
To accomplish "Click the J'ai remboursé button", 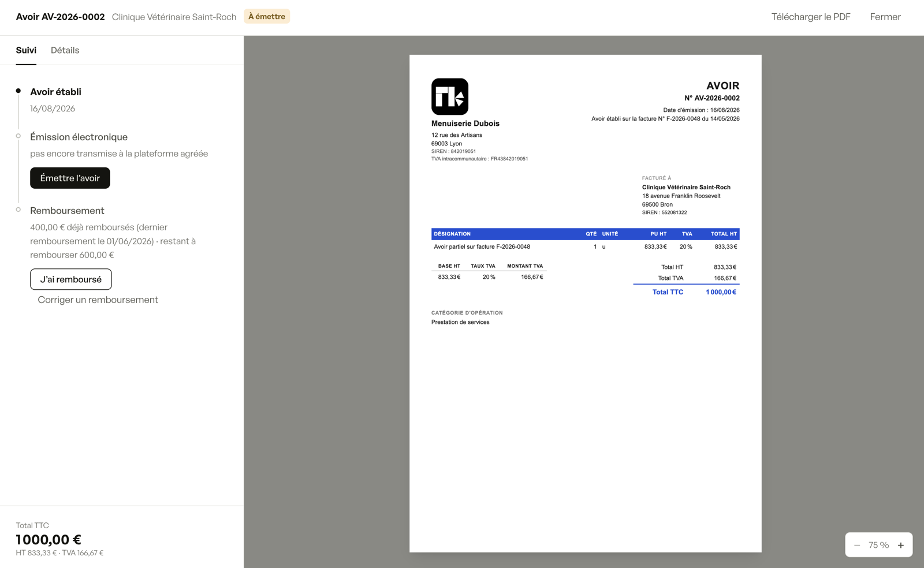I will tap(71, 279).
